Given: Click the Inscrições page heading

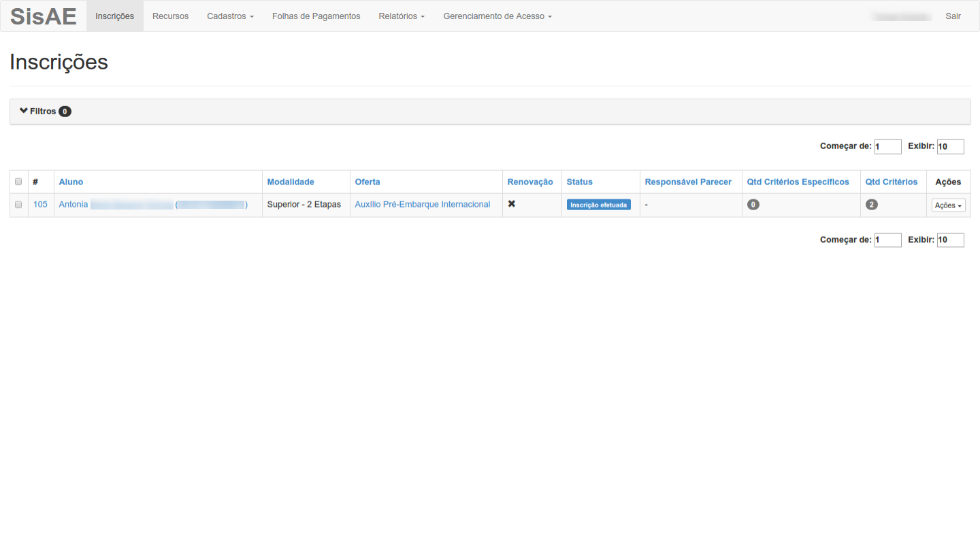Looking at the screenshot, I should (x=59, y=62).
